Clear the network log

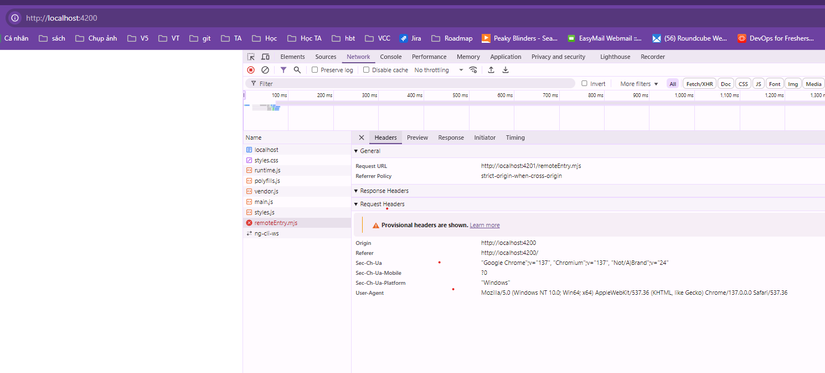[265, 70]
